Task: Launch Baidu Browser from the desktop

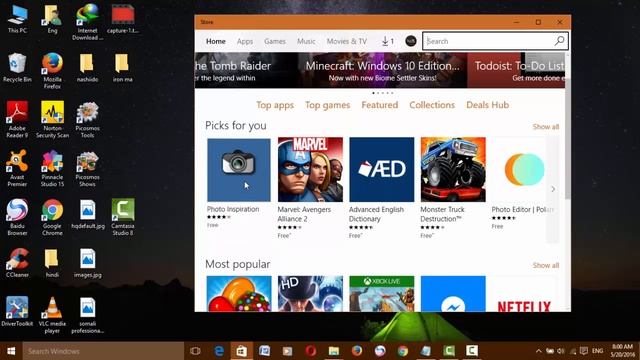Action: (17, 217)
